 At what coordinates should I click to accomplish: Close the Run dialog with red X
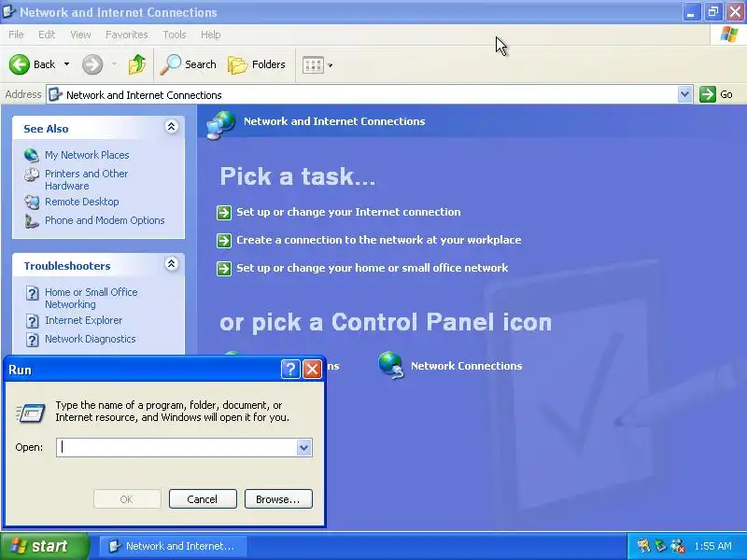point(313,369)
